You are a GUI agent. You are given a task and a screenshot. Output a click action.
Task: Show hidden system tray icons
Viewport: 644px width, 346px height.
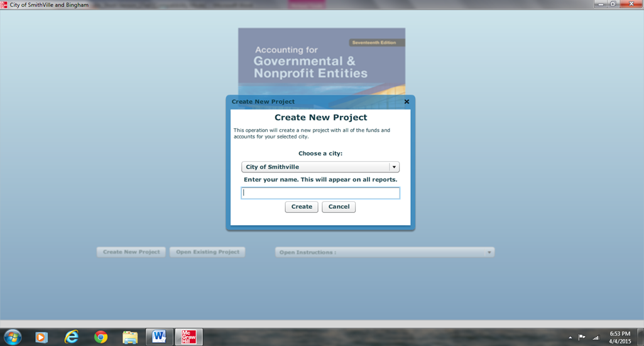(x=570, y=337)
